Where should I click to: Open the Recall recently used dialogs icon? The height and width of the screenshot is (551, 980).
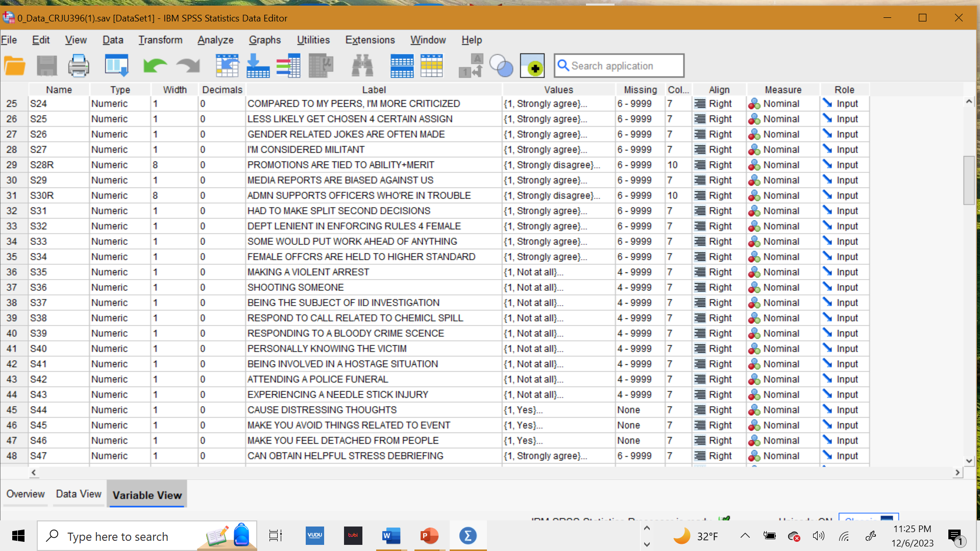tap(116, 66)
